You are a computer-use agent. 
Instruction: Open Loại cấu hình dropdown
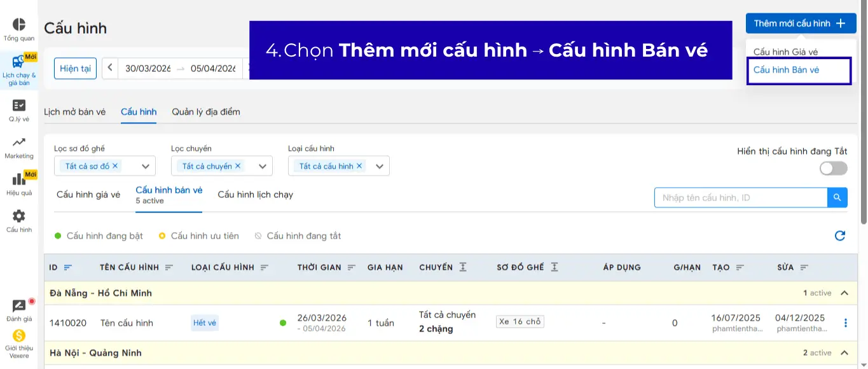(380, 167)
